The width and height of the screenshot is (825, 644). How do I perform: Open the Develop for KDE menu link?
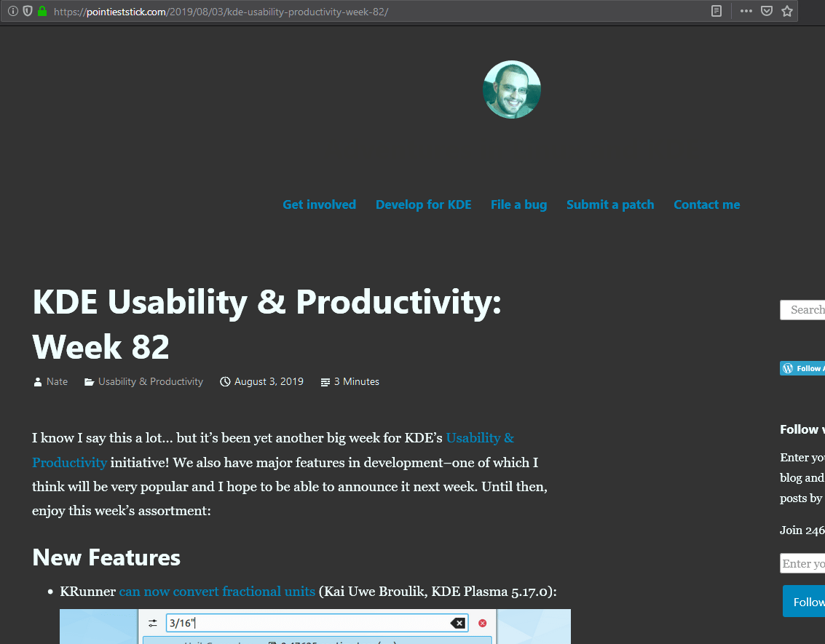pos(424,204)
